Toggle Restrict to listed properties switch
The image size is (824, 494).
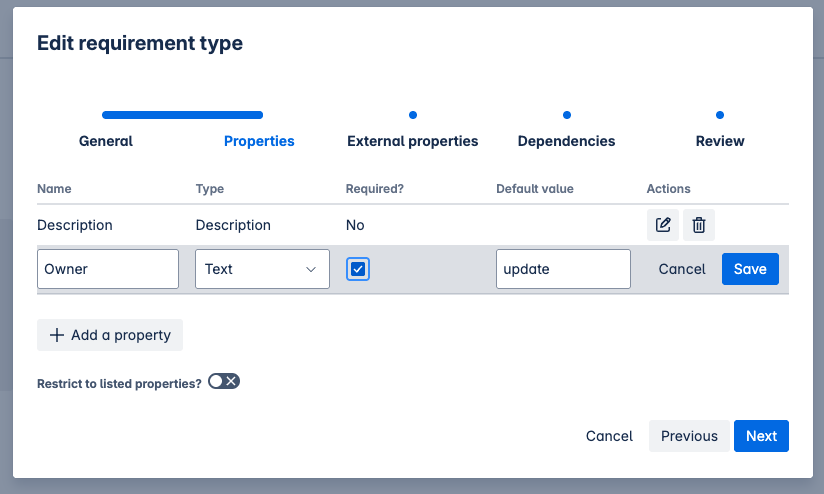click(x=224, y=381)
